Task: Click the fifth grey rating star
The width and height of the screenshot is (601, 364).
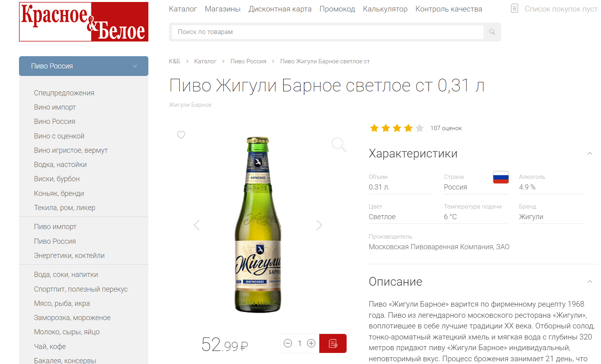Action: (420, 128)
